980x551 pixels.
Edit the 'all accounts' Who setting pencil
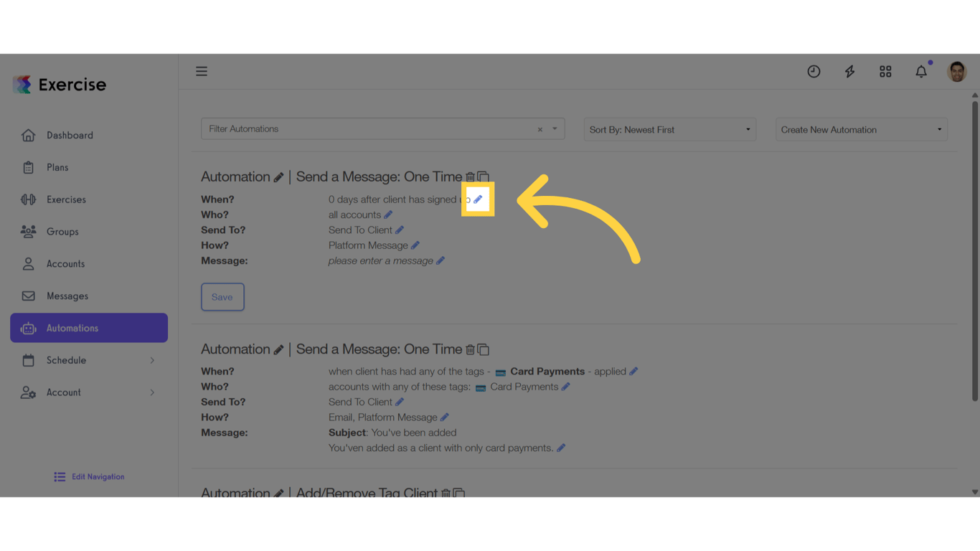(x=388, y=214)
